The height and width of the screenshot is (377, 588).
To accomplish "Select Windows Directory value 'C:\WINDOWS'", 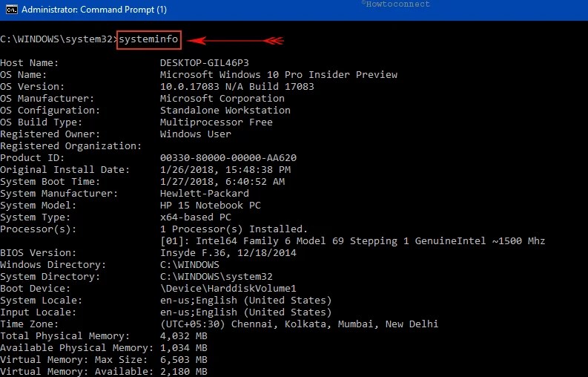I will (190, 265).
